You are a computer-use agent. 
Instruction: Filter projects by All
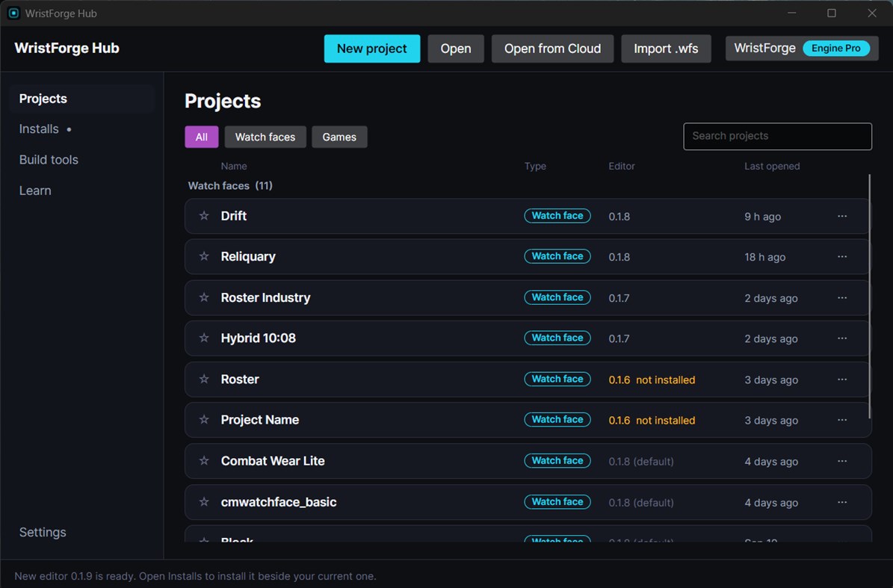[x=202, y=137]
